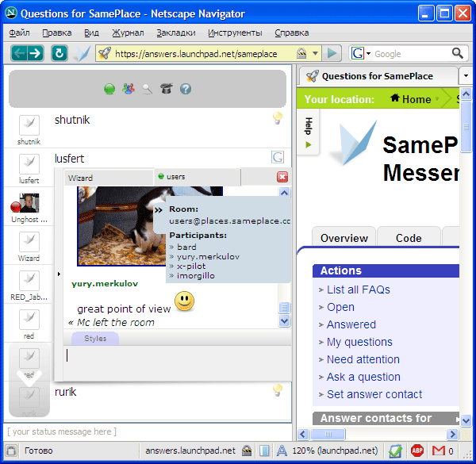Screen dimensions: 476x464
Task: Select the Wizard contact avatar
Action: point(29,242)
